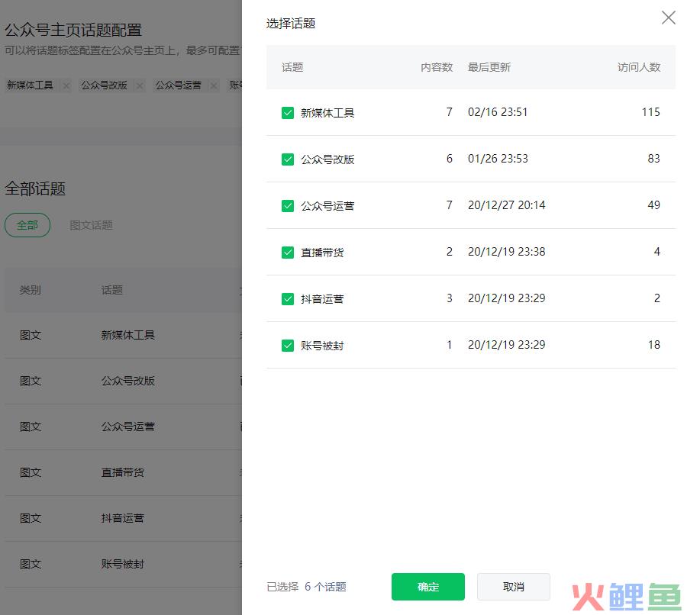
Task: Click the 新媒体工具 tag label in header
Action: coord(30,85)
